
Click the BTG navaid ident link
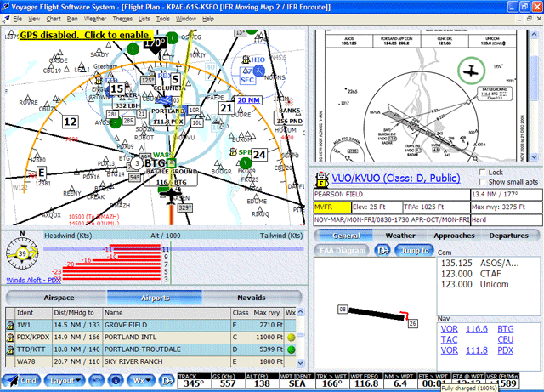coord(506,329)
